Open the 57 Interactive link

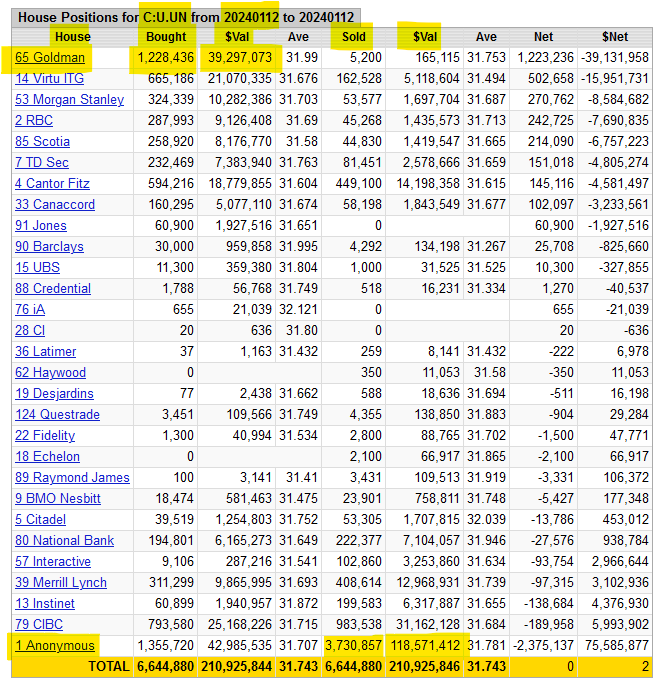click(x=53, y=561)
